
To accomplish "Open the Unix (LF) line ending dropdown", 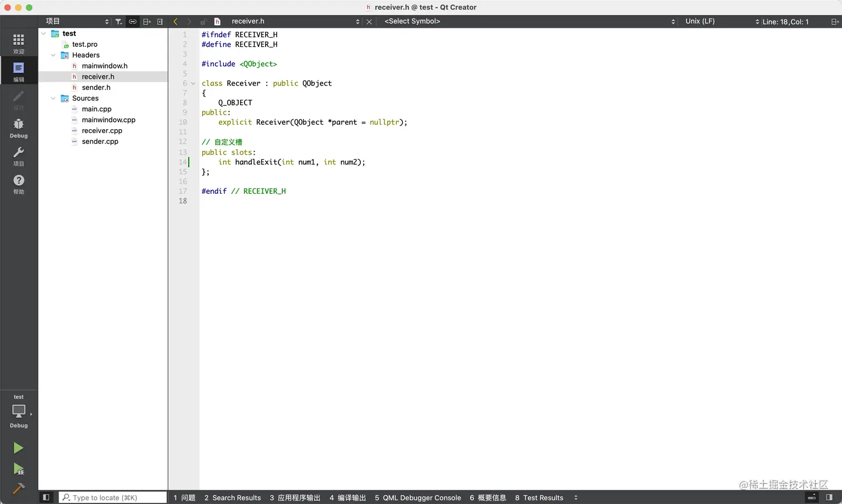I will coord(722,21).
